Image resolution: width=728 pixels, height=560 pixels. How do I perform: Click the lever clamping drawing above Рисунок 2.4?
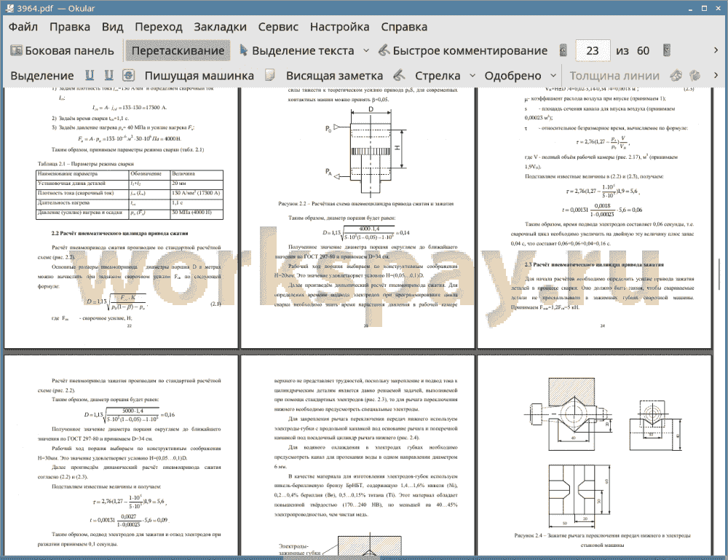(x=604, y=452)
